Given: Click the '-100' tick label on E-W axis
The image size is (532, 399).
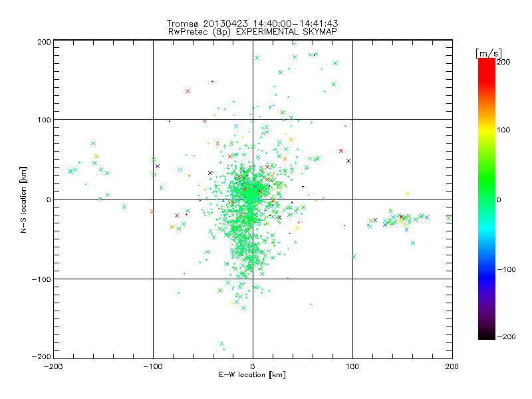Looking at the screenshot, I should (x=153, y=366).
